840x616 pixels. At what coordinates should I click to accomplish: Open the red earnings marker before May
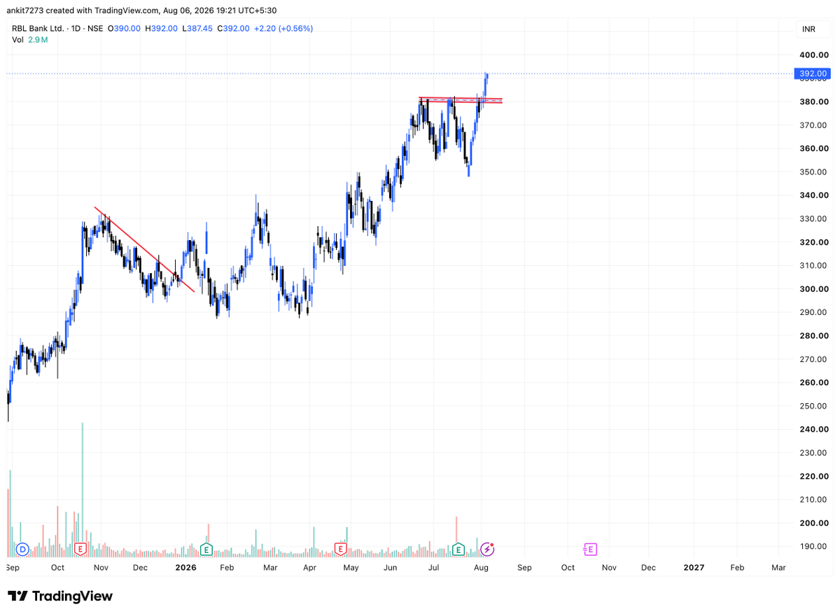341,549
